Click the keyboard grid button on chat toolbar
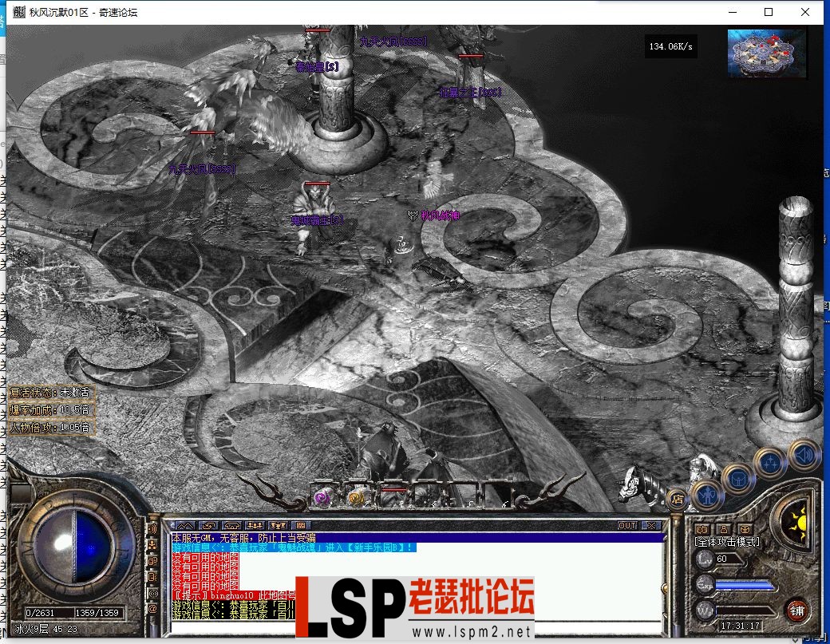830x644 pixels. coord(301,525)
